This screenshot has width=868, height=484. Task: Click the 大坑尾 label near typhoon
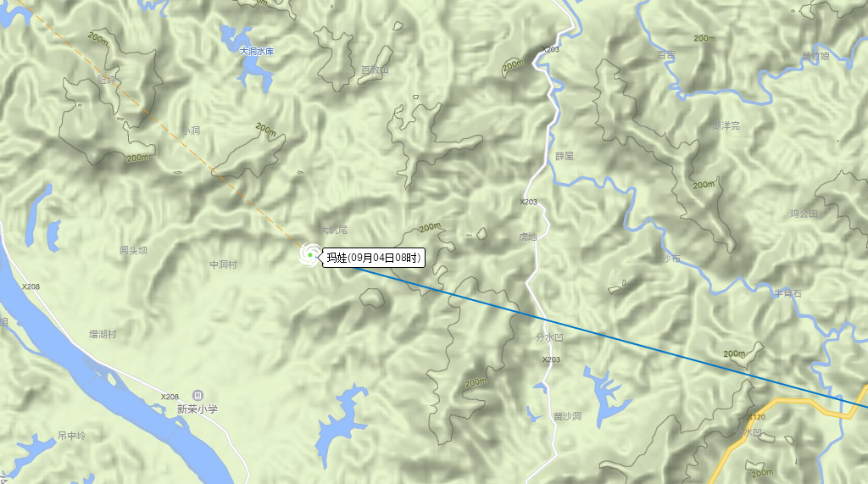point(334,229)
